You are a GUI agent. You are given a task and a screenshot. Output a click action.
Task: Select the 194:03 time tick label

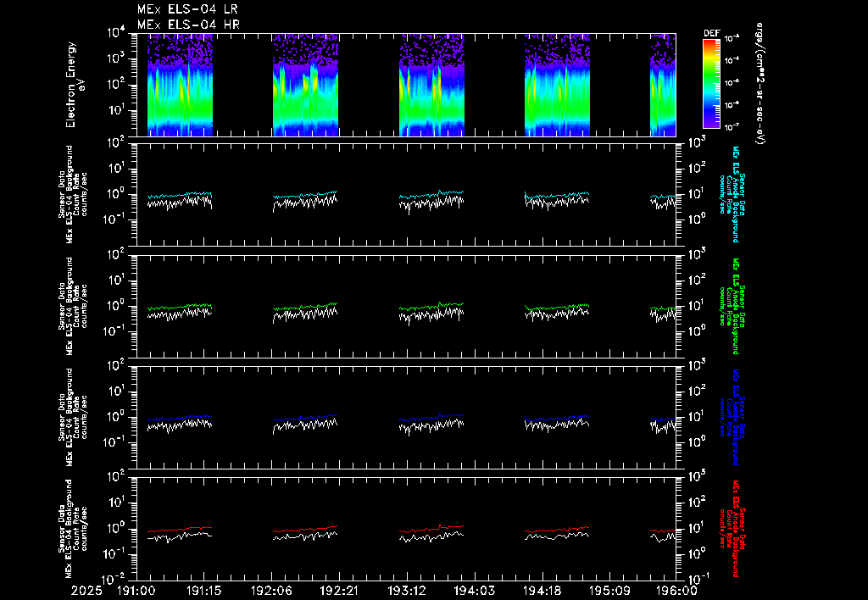coord(474,592)
